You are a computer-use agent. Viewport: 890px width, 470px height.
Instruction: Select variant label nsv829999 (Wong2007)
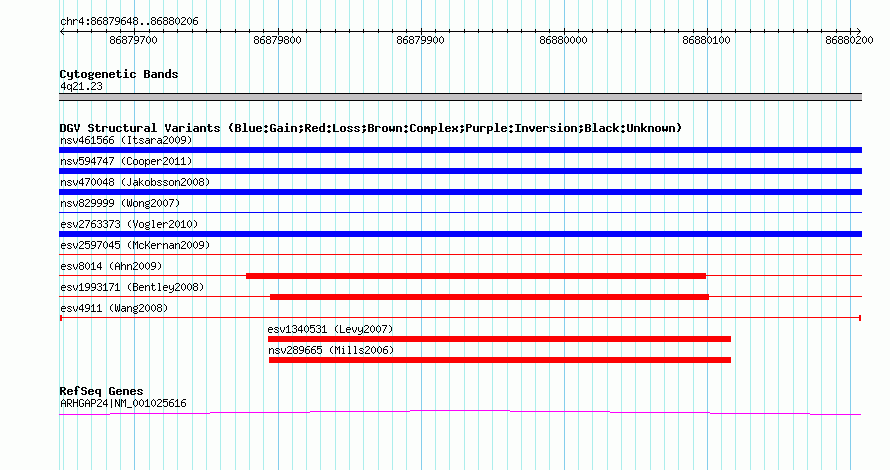pyautogui.click(x=120, y=203)
